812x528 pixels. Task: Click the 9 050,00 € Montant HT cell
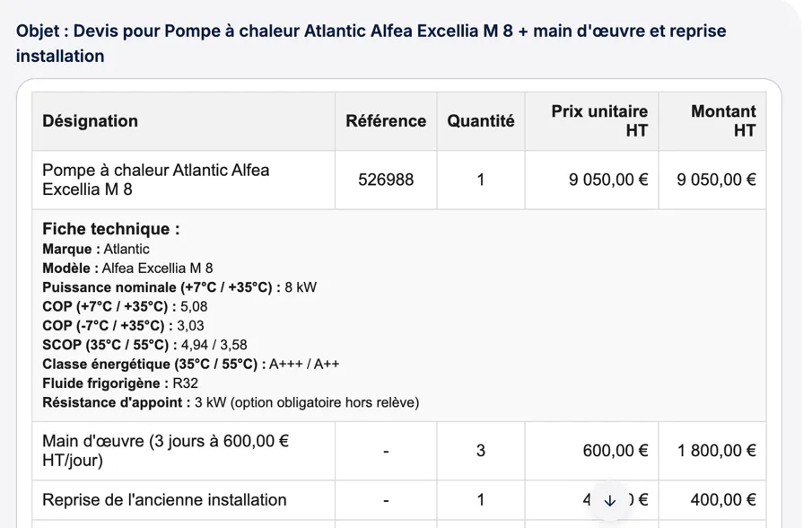pyautogui.click(x=712, y=180)
